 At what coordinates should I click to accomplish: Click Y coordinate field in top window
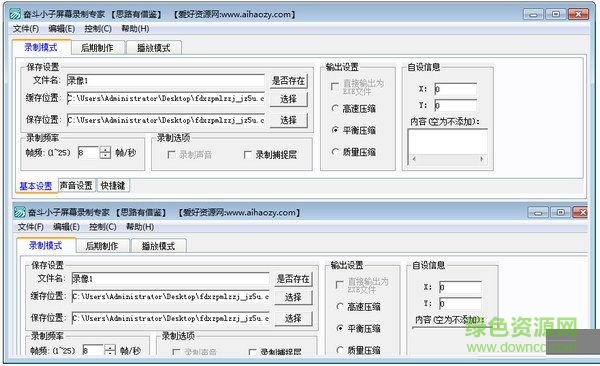pos(455,105)
